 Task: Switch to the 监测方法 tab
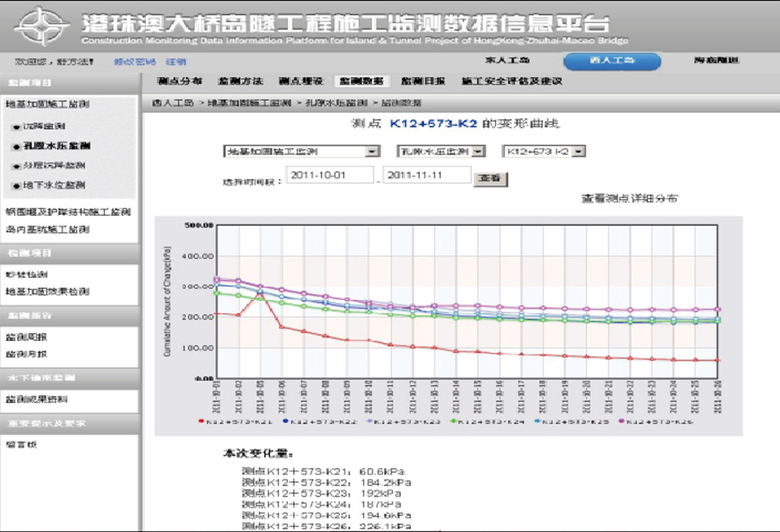pos(240,81)
